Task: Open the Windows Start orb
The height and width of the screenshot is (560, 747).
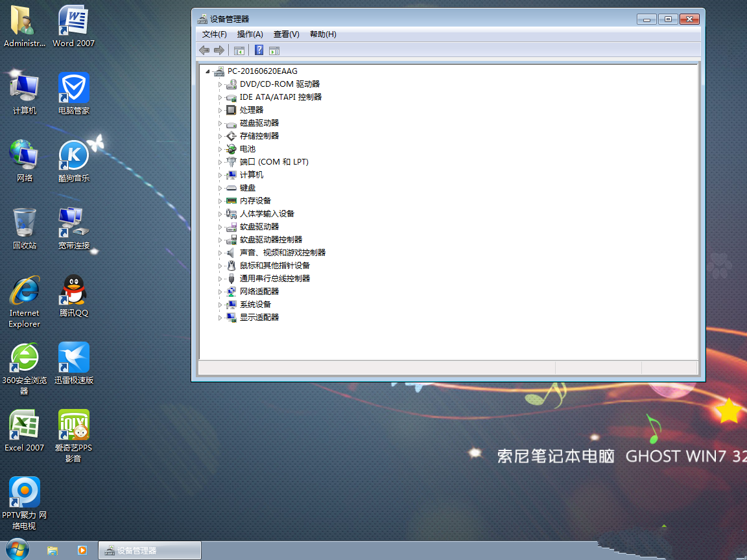Action: coord(17,549)
